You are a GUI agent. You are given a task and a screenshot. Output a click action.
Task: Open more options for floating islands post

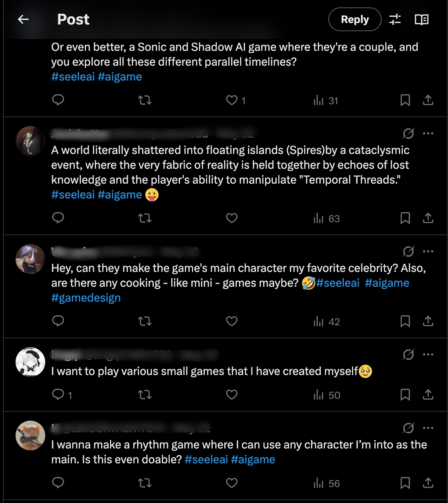[428, 134]
